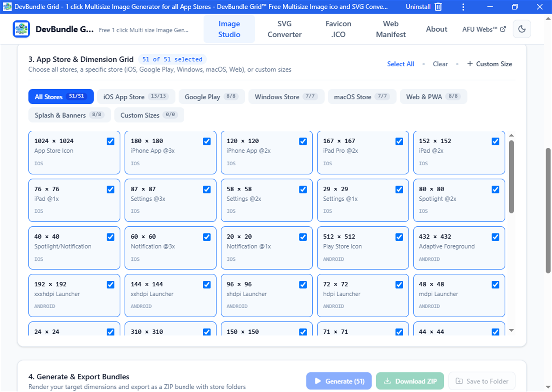This screenshot has width=552, height=392.
Task: Open the three-dot title bar menu
Action: pos(463,7)
